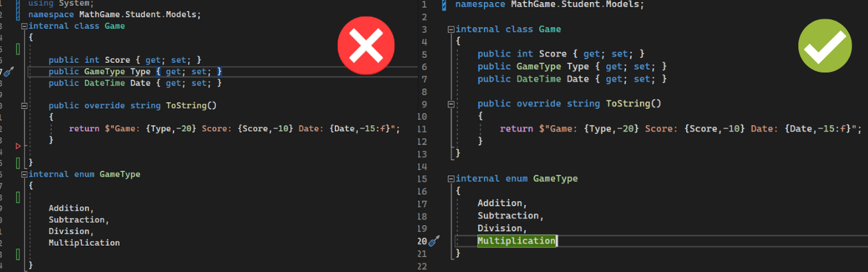
Task: Click the namespace line in the left editor
Action: point(115,14)
